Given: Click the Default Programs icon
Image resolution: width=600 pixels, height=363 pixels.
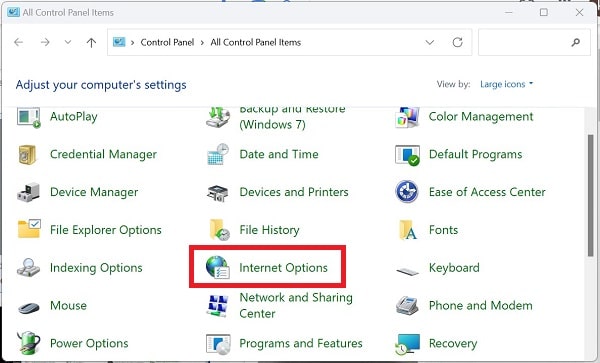Looking at the screenshot, I should pos(408,155).
